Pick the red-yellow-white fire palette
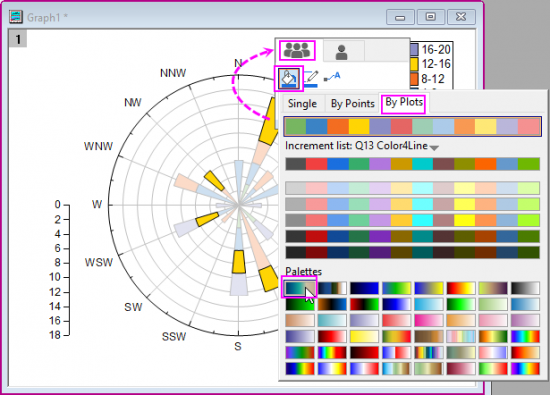The width and height of the screenshot is (550, 395). 461,288
